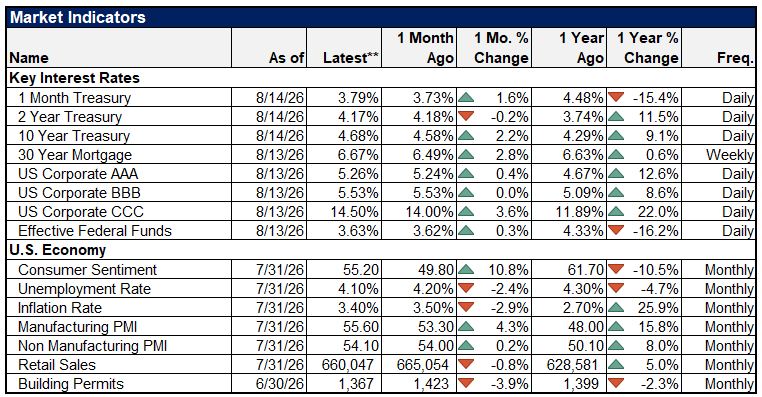The image size is (762, 397).
Task: Click the red arrow beside Effective Federal Funds -16.2%
Action: click(616, 230)
